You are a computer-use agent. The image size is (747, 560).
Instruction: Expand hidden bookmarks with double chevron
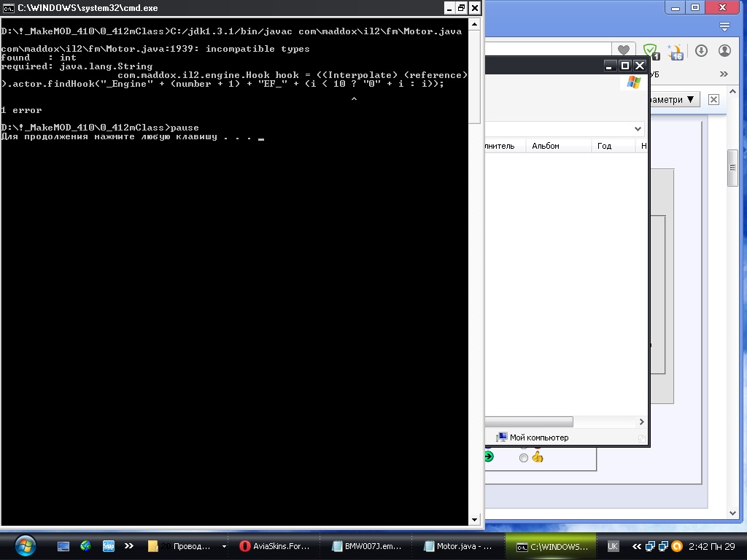coord(724,74)
